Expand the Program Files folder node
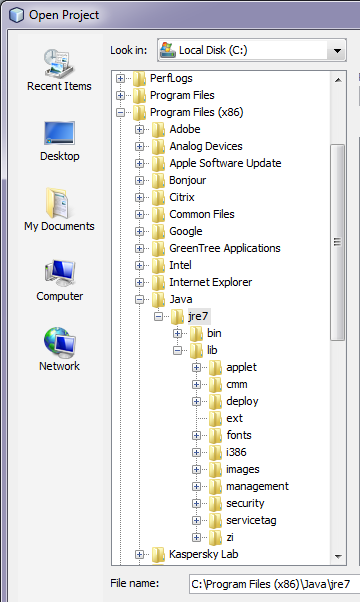Screen dimensions: 360x602 click(121, 95)
